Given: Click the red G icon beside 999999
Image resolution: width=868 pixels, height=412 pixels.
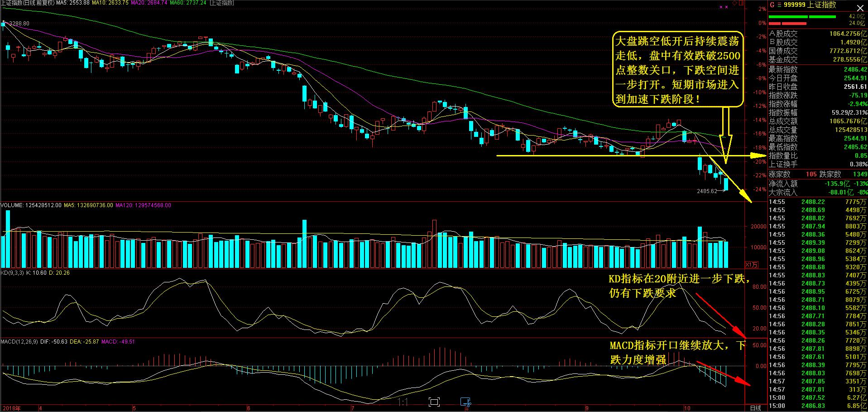Looking at the screenshot, I should coord(772,5).
